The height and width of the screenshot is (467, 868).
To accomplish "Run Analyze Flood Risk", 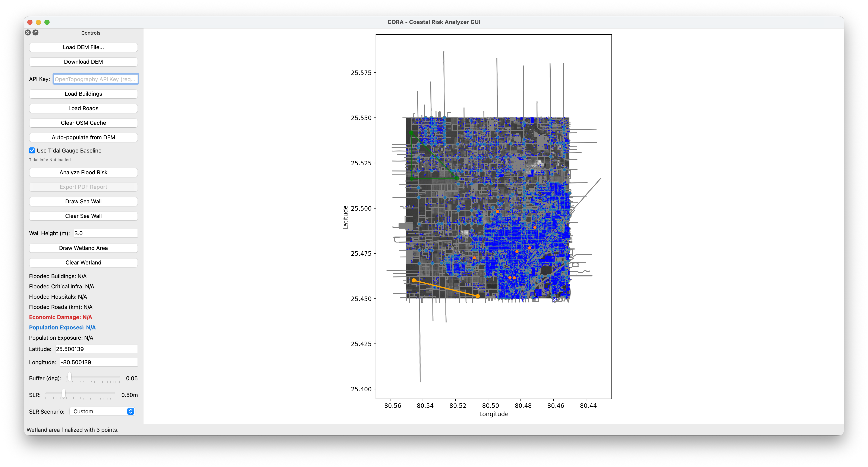I will [83, 173].
